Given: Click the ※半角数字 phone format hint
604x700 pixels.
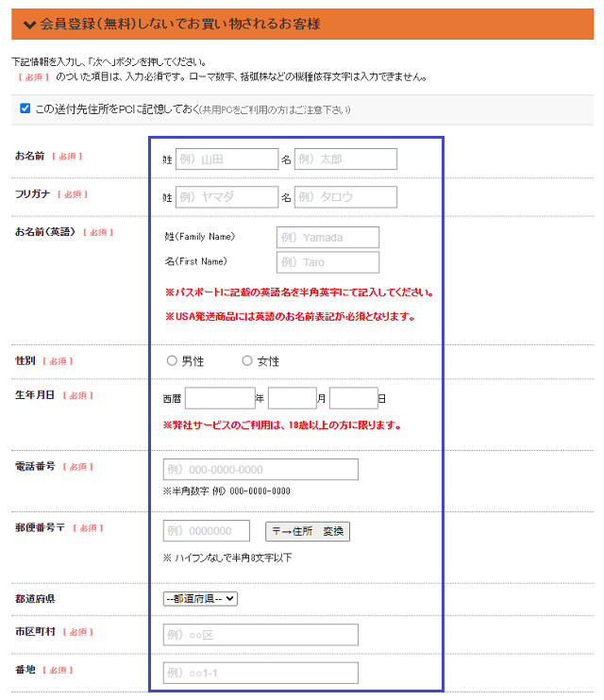Looking at the screenshot, I should click(226, 492).
